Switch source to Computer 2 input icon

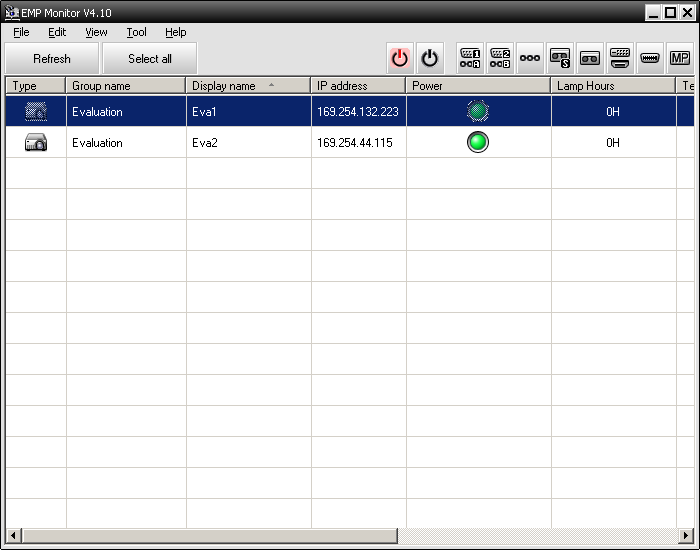(500, 58)
